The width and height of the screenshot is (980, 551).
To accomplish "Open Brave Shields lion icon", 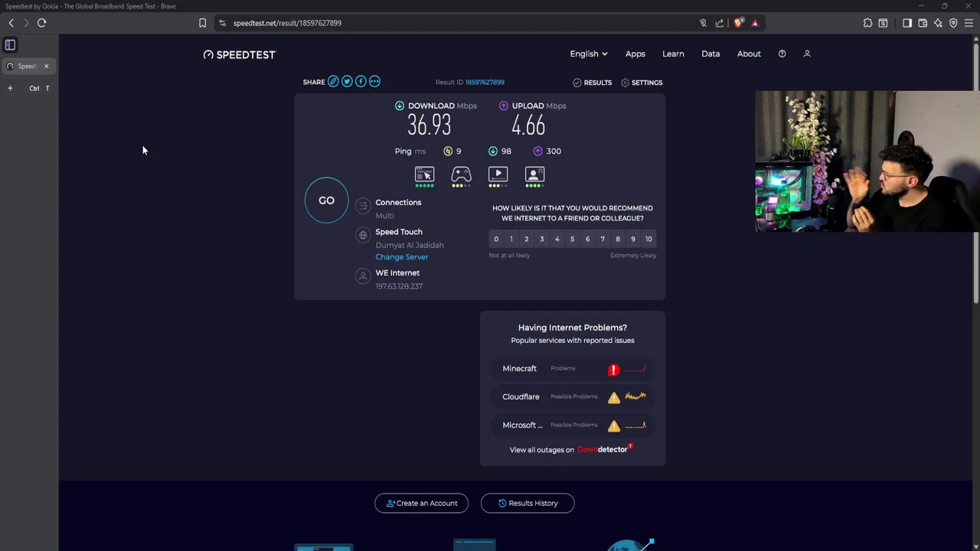I will pyautogui.click(x=738, y=23).
